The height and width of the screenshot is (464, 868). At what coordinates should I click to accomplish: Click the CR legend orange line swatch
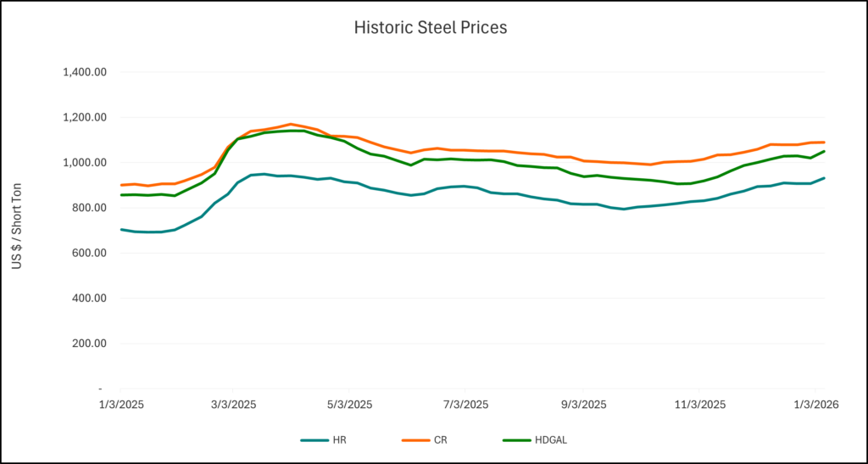(415, 440)
